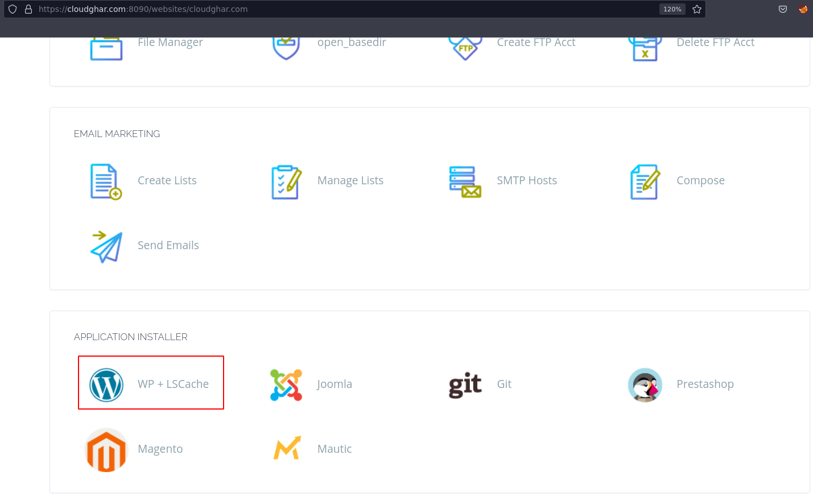Viewport: 813px width, 504px height.
Task: Open the Magento installer link
Action: pos(160,449)
